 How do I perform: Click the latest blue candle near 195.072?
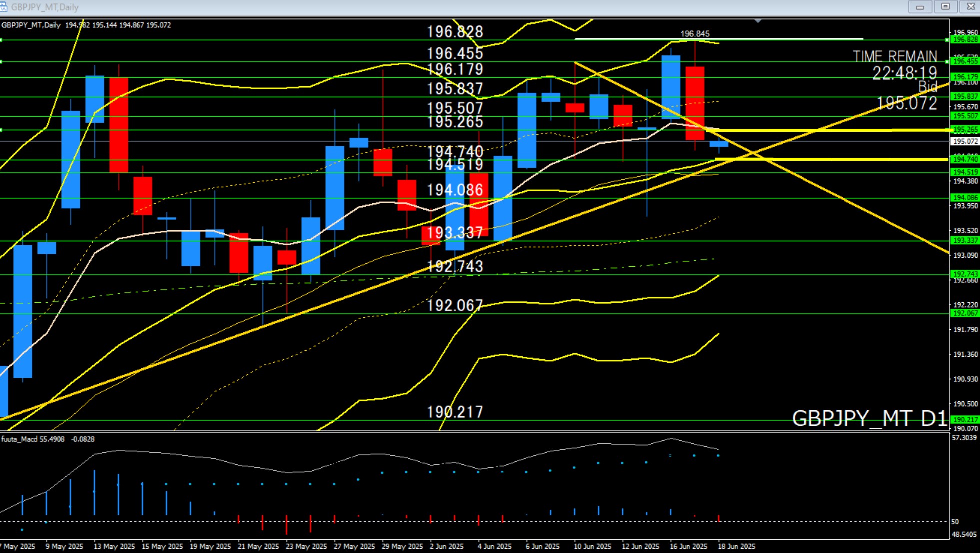[x=719, y=144]
